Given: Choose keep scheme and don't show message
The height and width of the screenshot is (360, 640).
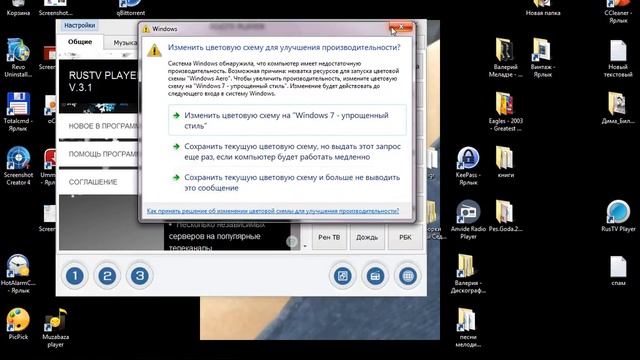Looking at the screenshot, I should tap(287, 182).
